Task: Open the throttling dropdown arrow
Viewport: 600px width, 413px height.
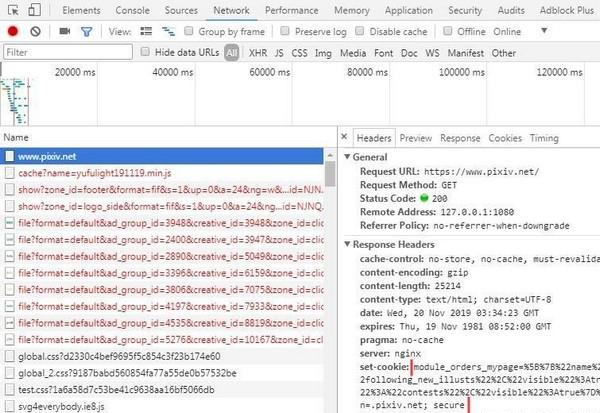Action: pos(544,31)
